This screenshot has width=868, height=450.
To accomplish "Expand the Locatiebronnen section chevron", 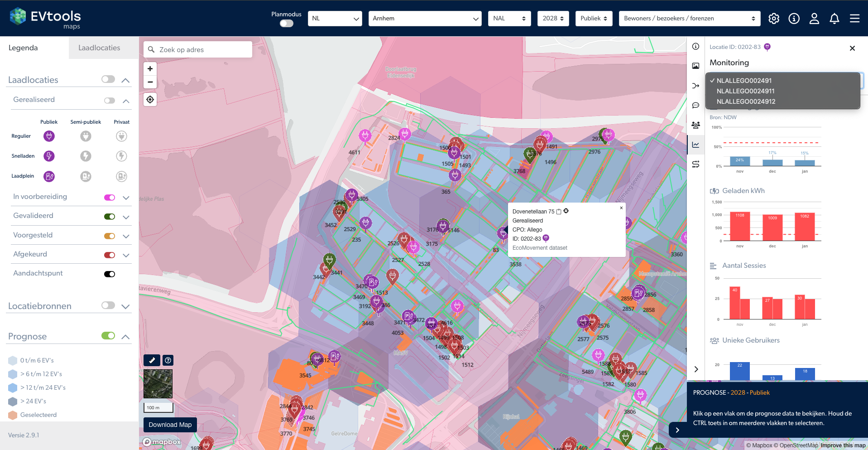I will 126,306.
